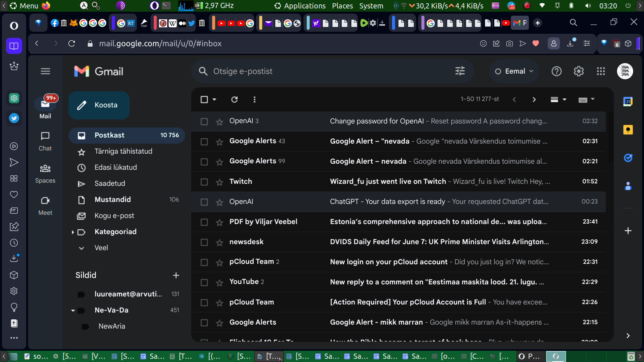Open select-all dropdown arrow
The height and width of the screenshot is (362, 644).
215,99
